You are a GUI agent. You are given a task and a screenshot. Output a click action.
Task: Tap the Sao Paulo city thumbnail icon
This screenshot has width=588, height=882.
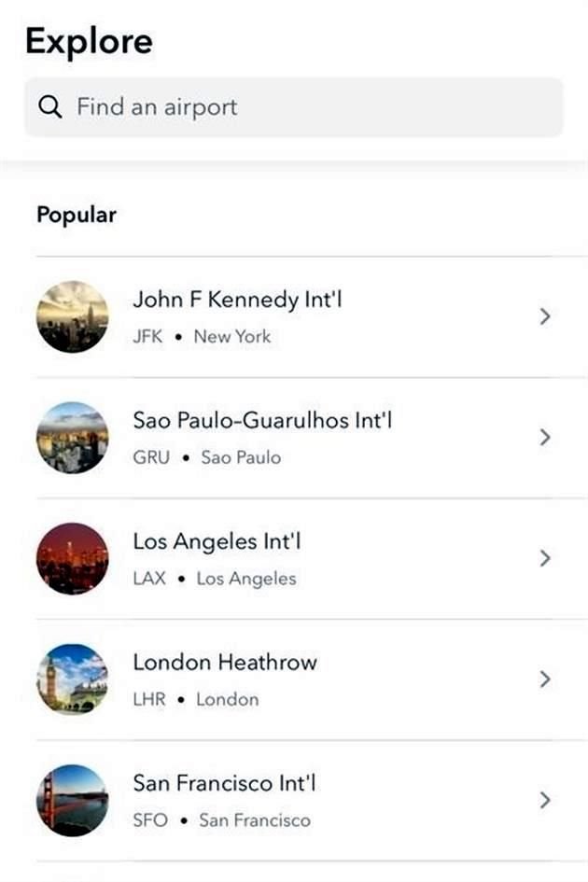click(72, 437)
